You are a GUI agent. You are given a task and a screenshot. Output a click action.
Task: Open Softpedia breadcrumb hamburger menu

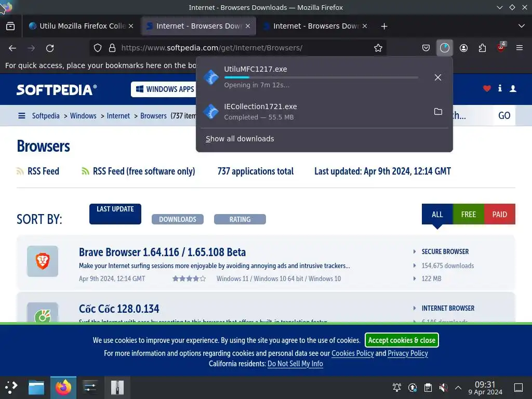22,116
